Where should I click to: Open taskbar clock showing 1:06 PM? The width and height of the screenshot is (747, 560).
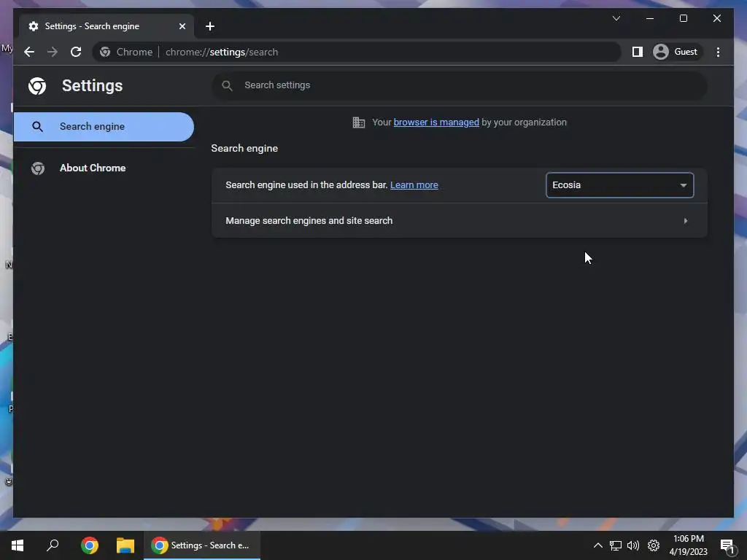click(x=689, y=545)
